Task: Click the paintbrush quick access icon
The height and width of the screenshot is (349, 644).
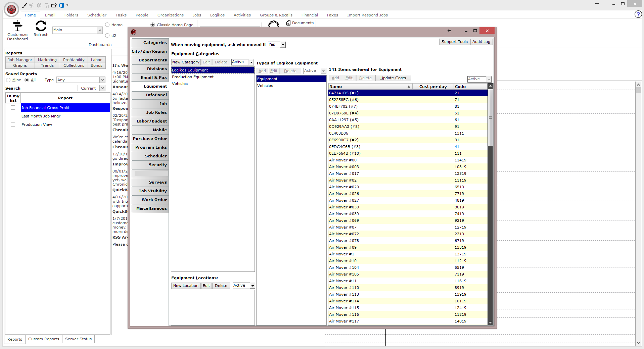Action: point(25,5)
